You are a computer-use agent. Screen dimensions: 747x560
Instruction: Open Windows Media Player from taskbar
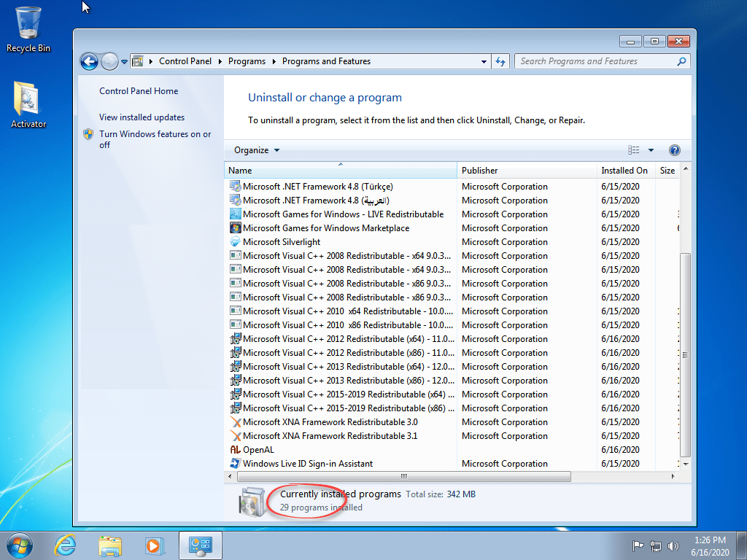[x=154, y=545]
